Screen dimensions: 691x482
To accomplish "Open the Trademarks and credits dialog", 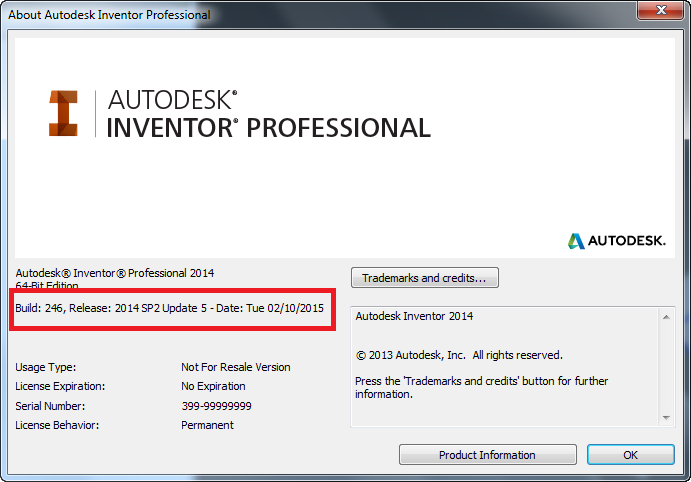I will pyautogui.click(x=425, y=278).
